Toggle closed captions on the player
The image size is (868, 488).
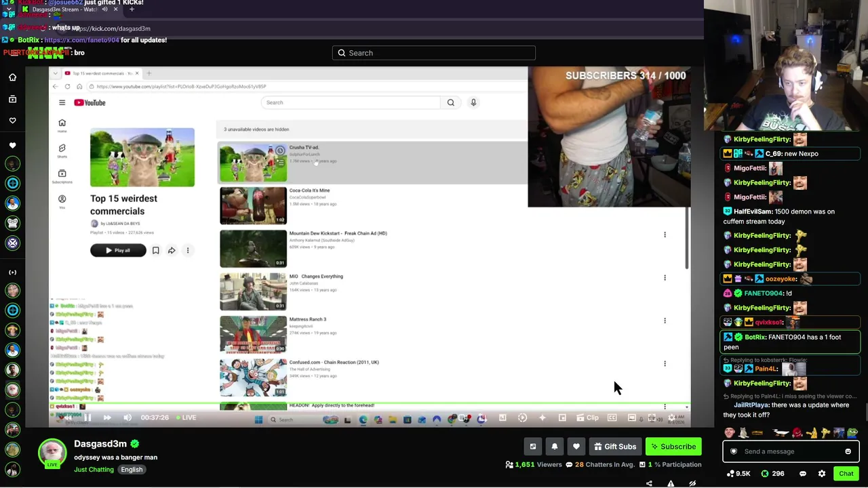pyautogui.click(x=612, y=418)
